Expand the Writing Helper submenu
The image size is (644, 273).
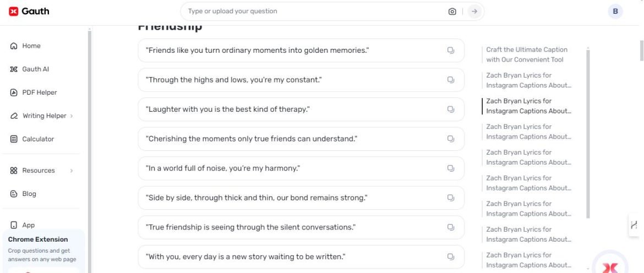72,116
